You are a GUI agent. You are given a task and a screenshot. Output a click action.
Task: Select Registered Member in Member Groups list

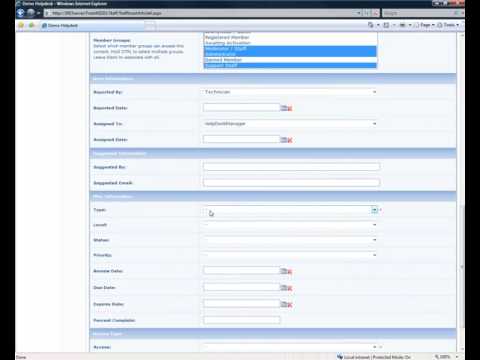(x=290, y=37)
